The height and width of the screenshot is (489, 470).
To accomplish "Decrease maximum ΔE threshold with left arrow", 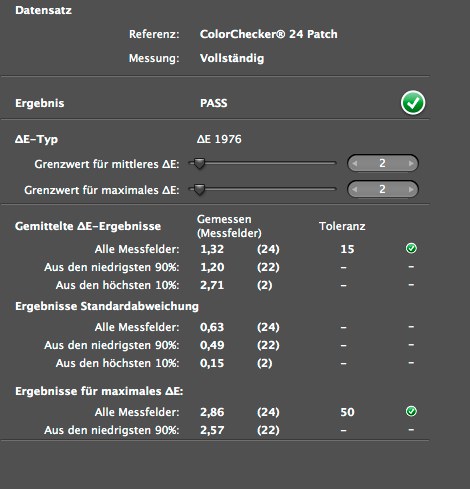I will 355,189.
